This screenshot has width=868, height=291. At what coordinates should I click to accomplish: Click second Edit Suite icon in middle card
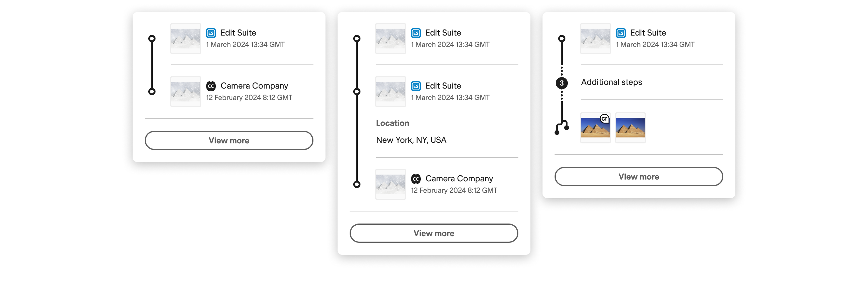(x=416, y=86)
